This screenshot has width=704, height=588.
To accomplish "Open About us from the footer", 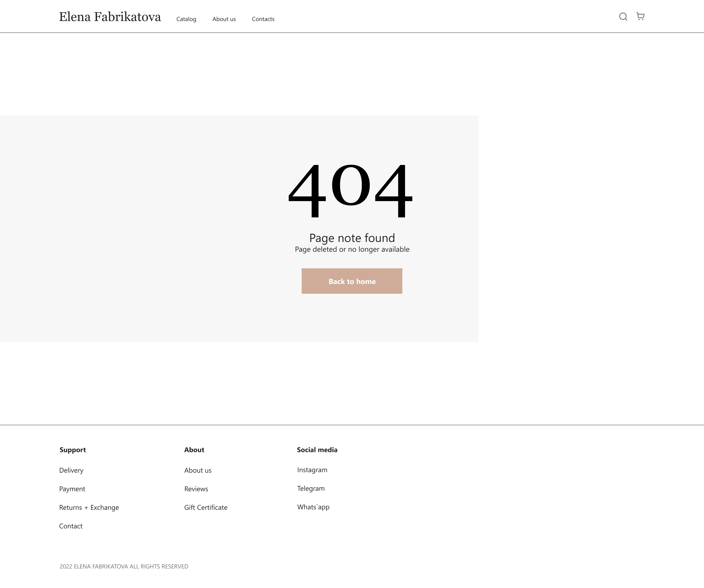I will 198,470.
